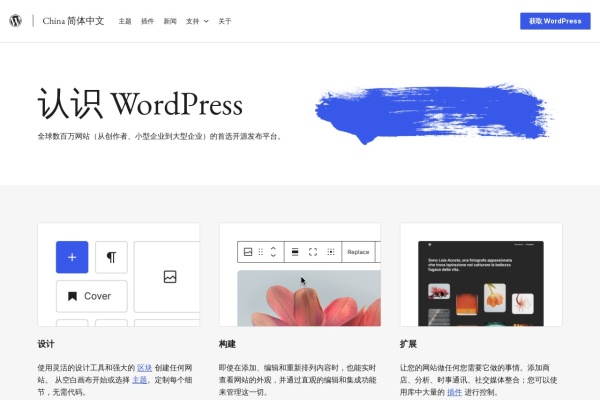Click the 构建 heading

coord(227,344)
